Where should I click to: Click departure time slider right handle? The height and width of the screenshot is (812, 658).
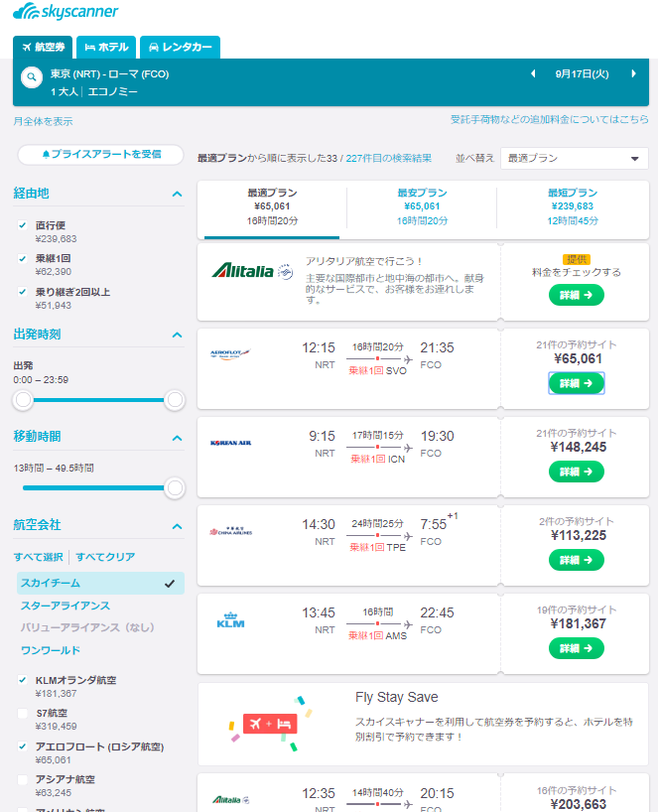[175, 400]
